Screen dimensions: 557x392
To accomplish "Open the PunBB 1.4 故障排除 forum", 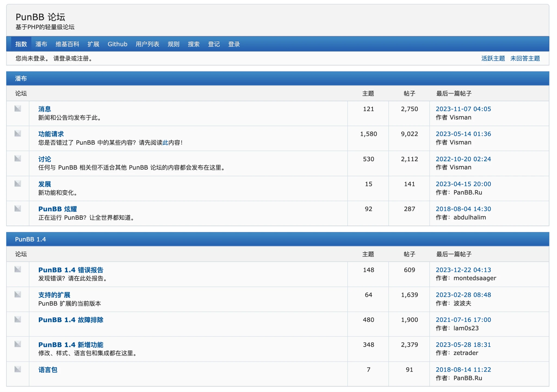I will click(x=71, y=320).
